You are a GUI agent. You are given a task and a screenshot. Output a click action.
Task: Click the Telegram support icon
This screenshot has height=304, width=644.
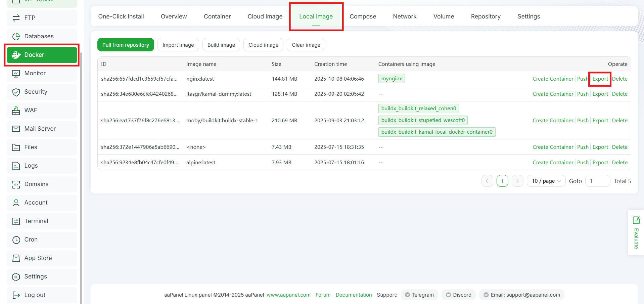(407, 295)
